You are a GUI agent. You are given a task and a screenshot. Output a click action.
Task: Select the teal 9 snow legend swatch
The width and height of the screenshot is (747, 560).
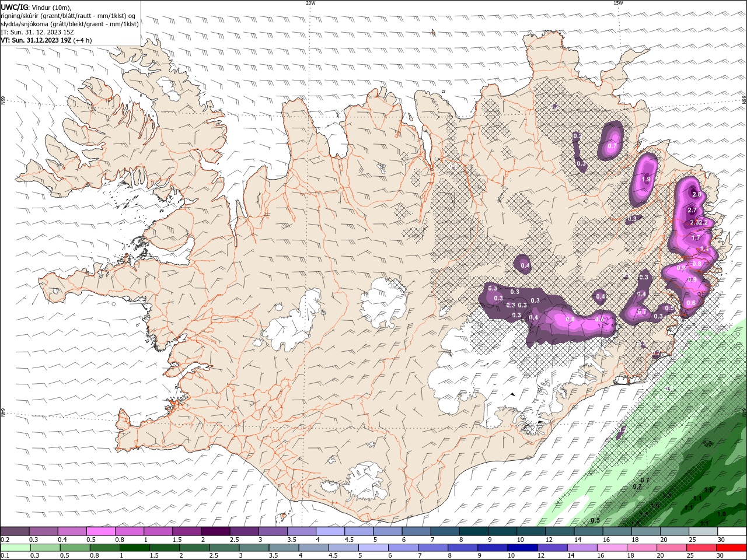click(502, 531)
